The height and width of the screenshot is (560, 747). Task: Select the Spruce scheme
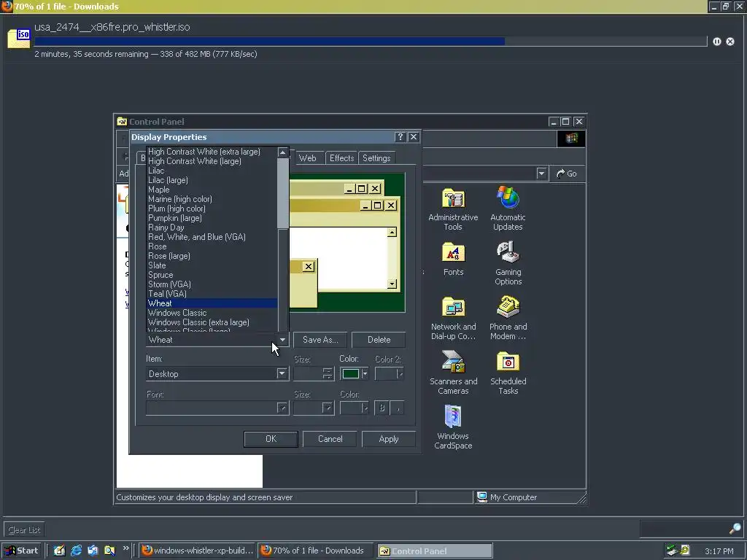(212, 275)
